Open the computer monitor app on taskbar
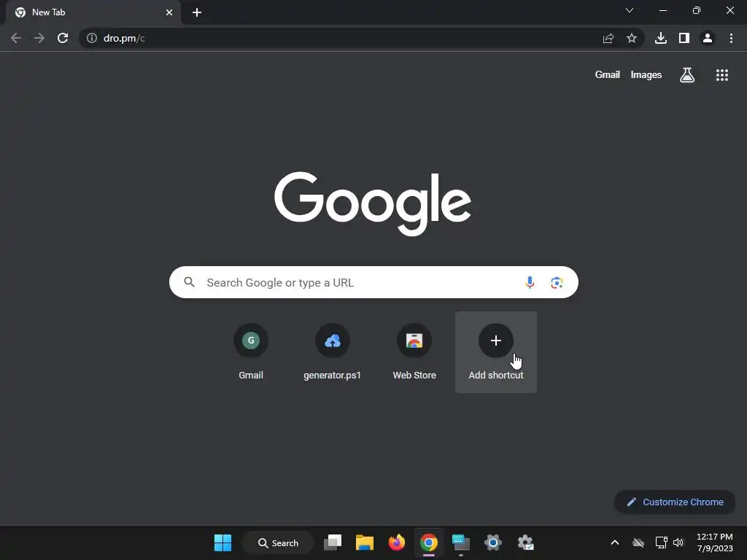The width and height of the screenshot is (747, 560). [461, 542]
